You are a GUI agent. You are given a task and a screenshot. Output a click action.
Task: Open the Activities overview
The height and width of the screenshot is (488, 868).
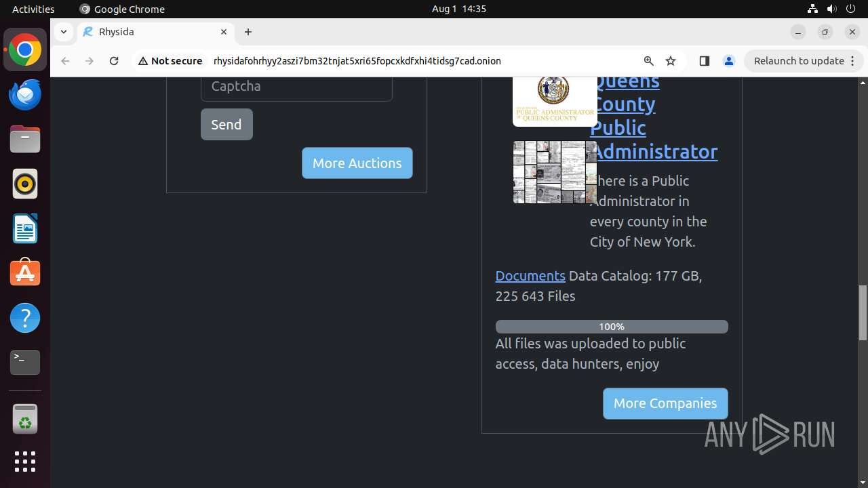pyautogui.click(x=33, y=9)
